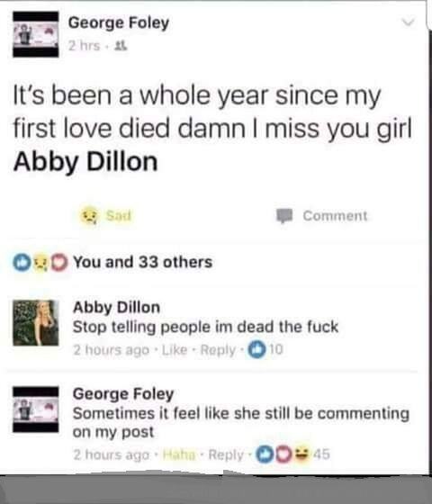
Task: Open the 'You and 33 others' reactions list
Action: tap(143, 262)
